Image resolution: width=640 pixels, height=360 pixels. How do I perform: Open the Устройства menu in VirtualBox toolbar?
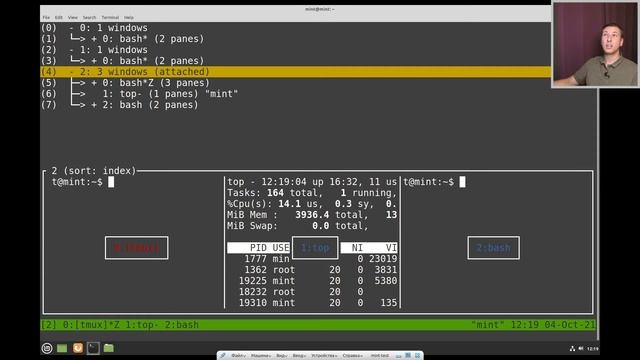click(324, 356)
